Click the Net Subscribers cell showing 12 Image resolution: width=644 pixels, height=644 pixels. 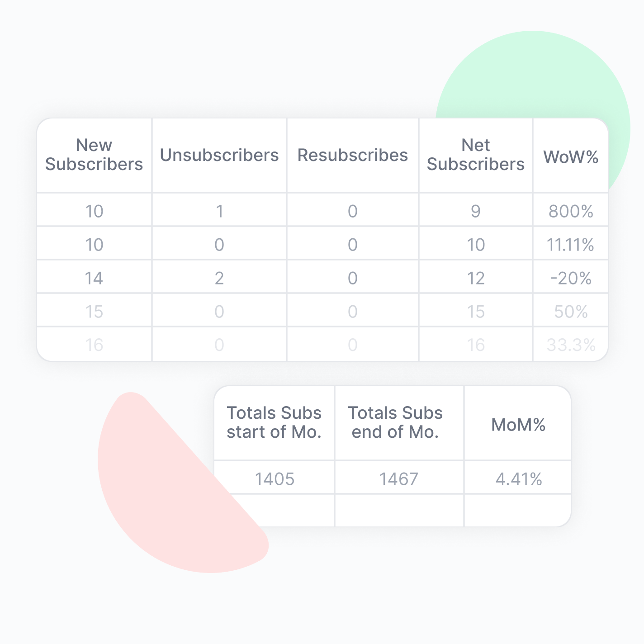[x=476, y=278]
